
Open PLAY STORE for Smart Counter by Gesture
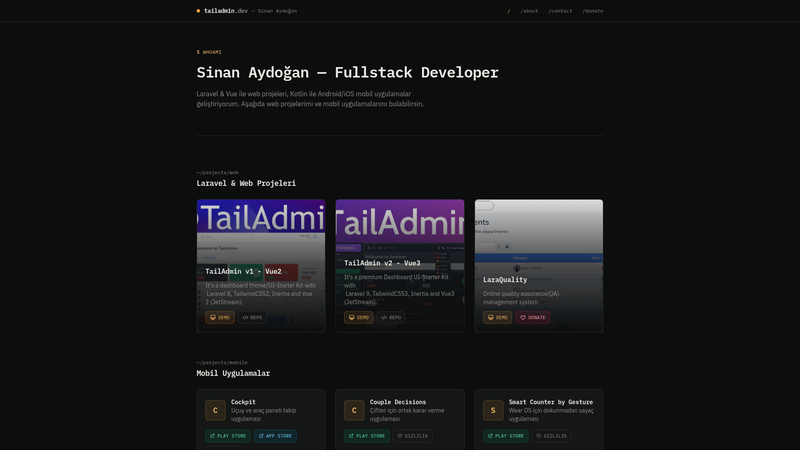pyautogui.click(x=505, y=436)
